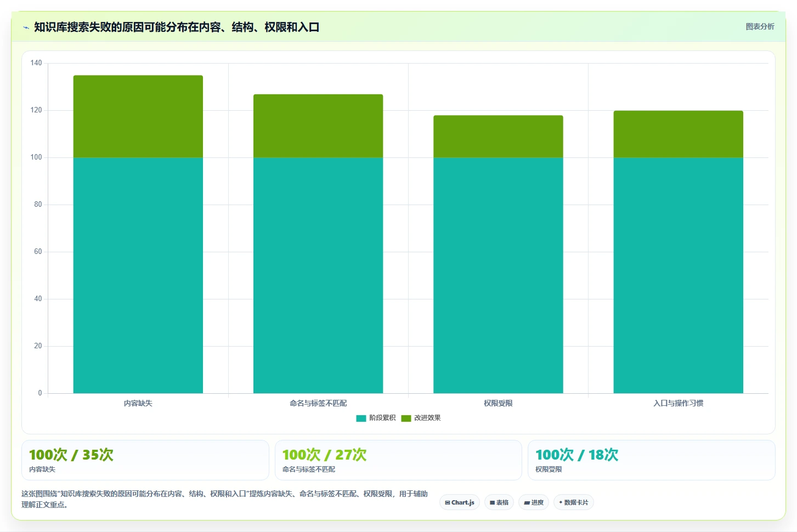Click the y-axis value 100
797x532 pixels.
click(x=36, y=157)
